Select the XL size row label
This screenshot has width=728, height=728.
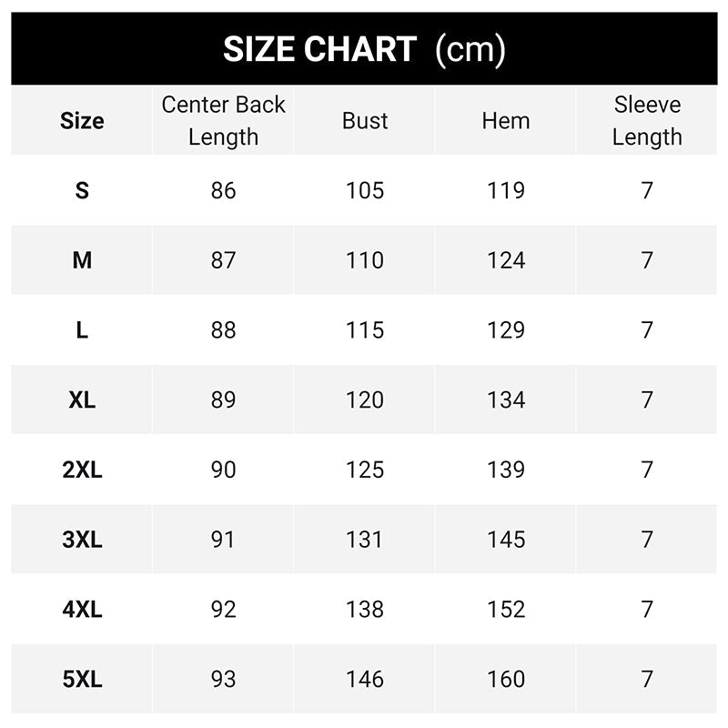[x=82, y=399]
